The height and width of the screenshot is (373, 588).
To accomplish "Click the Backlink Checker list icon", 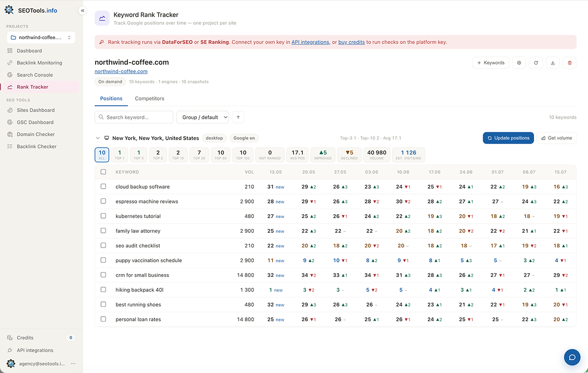I will (x=10, y=147).
